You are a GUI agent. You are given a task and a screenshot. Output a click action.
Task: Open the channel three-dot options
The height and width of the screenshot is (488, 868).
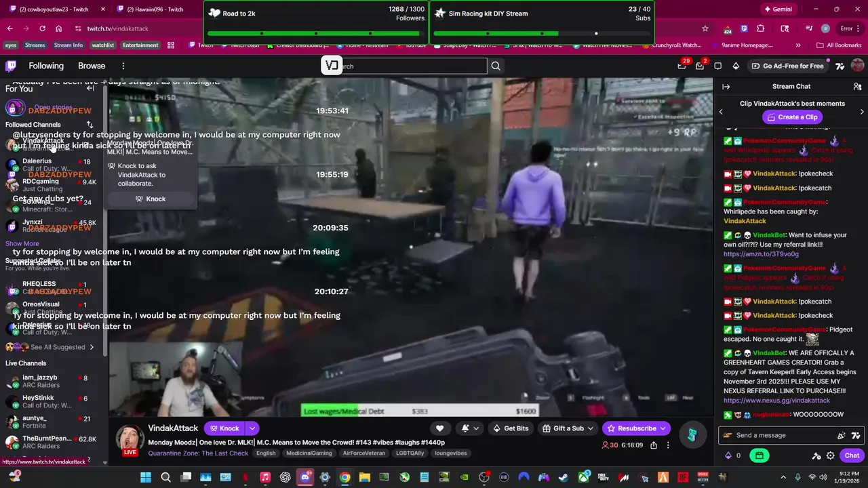pyautogui.click(x=668, y=445)
